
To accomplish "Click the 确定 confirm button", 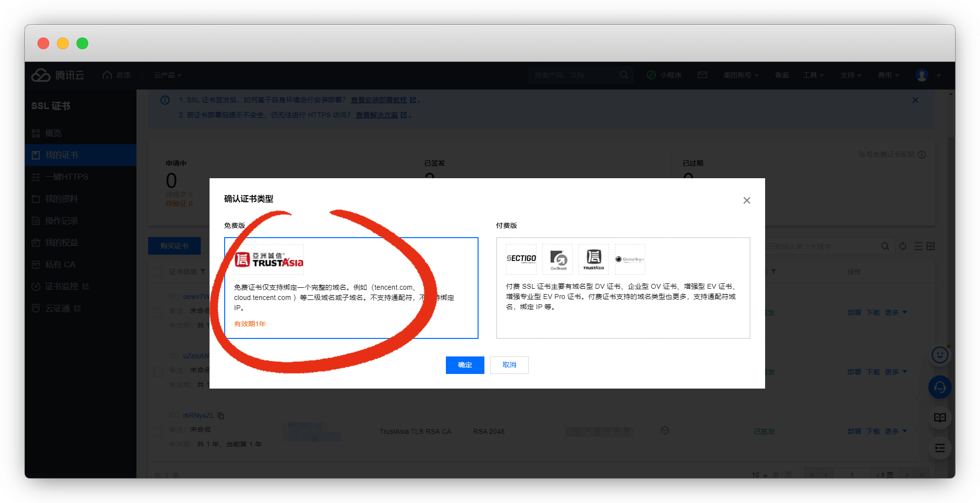I will (x=464, y=365).
